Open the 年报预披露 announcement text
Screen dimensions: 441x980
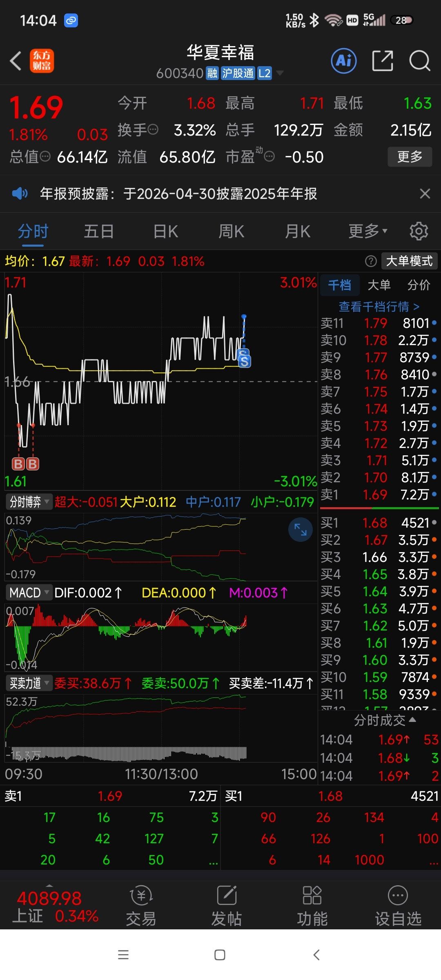(178, 194)
